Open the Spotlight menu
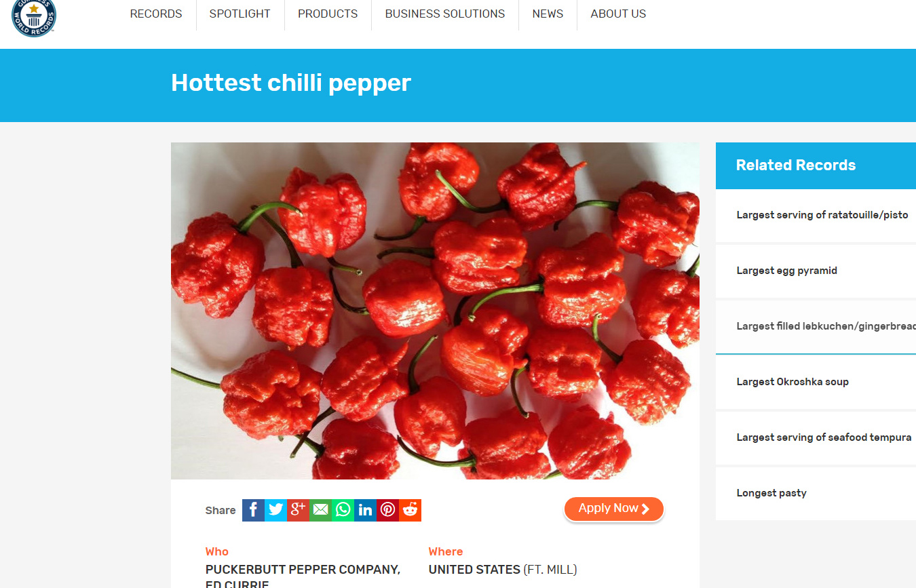 240,14
